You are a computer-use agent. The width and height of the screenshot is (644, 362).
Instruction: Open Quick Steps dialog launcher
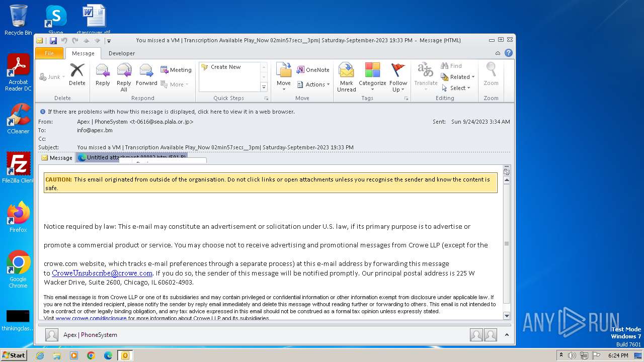tap(266, 99)
